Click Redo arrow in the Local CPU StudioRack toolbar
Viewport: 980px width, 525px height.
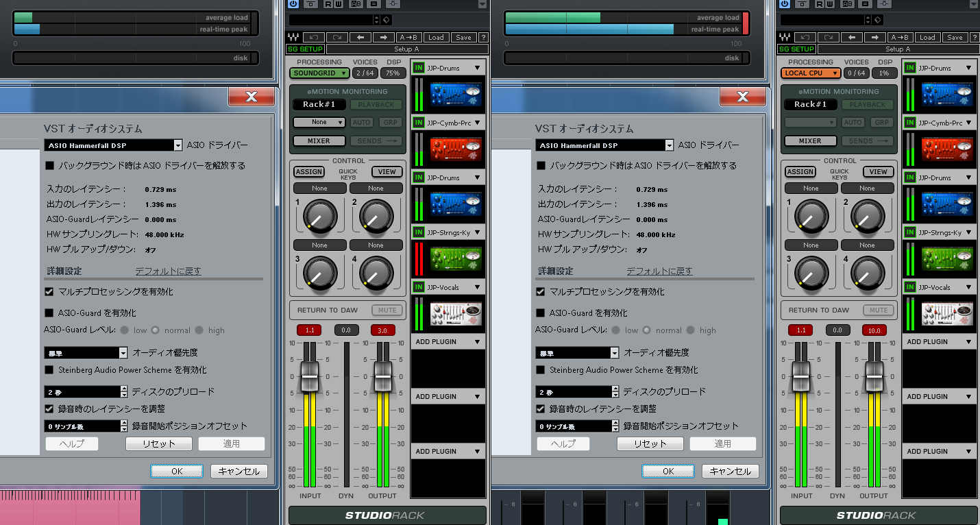(x=828, y=37)
